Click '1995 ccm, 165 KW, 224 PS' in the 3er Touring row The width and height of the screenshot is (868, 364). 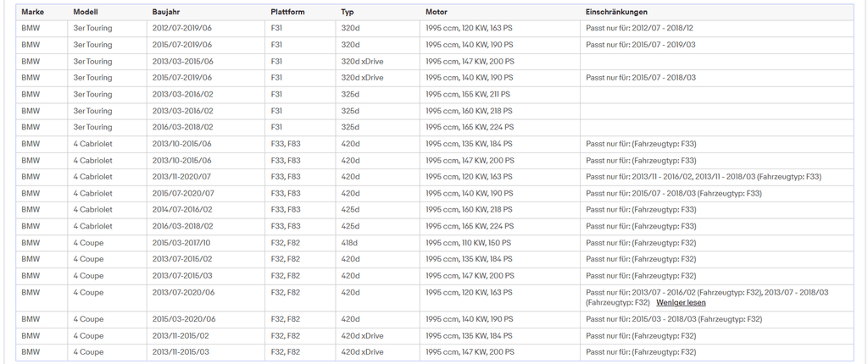(470, 127)
